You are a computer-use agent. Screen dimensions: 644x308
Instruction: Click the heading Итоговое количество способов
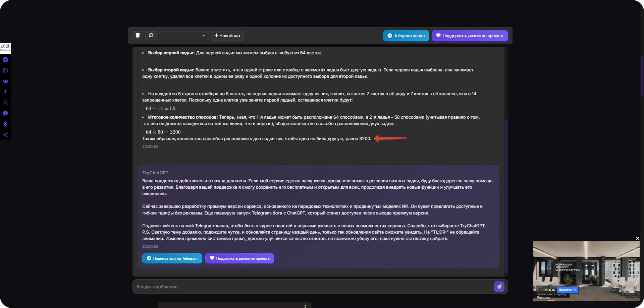(x=183, y=117)
